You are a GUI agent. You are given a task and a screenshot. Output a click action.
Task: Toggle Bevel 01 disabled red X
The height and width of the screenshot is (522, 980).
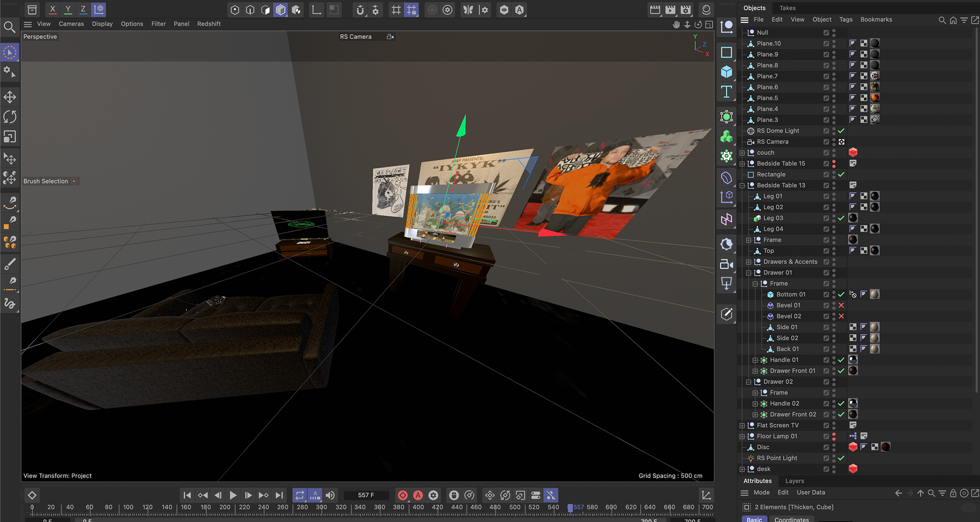(841, 305)
